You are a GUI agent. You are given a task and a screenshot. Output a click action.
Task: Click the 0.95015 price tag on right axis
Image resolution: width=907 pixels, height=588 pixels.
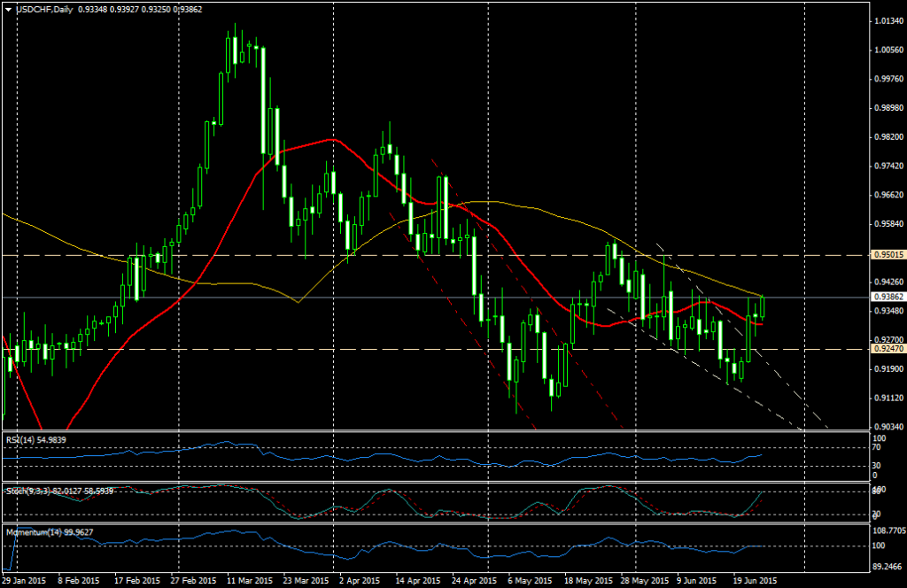click(x=886, y=254)
